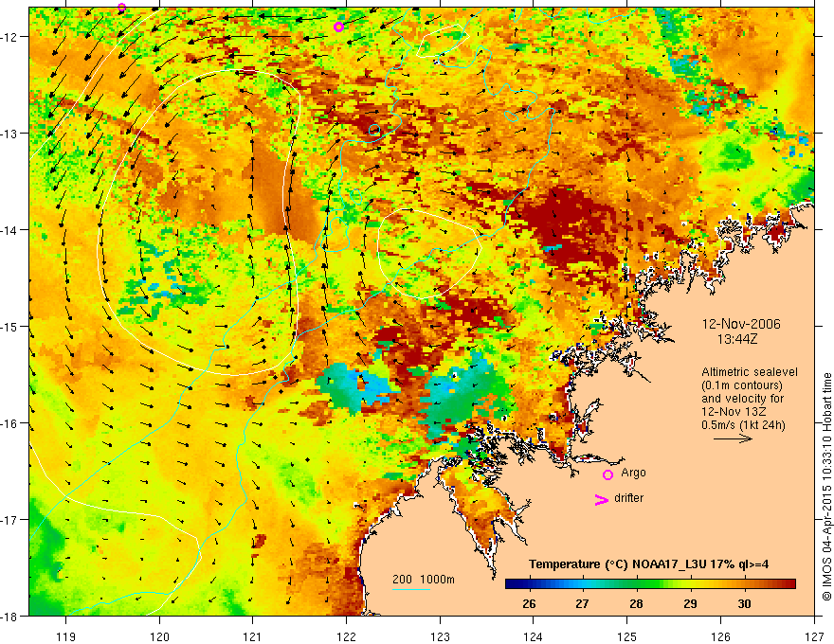This screenshot has width=834, height=644.
Task: Click the "123" longitude axis label
Action: (x=440, y=636)
